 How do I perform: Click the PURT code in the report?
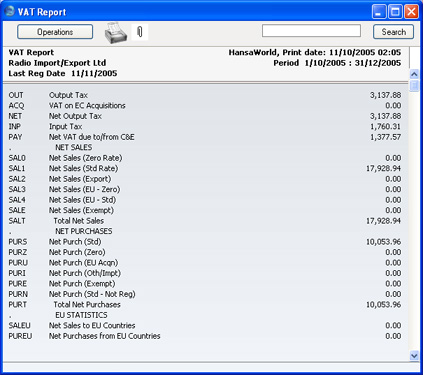(18, 305)
